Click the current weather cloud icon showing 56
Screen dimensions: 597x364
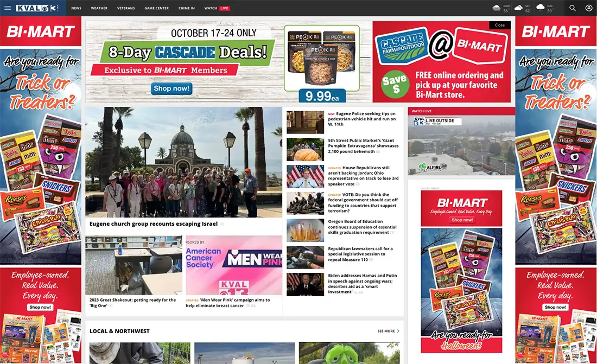(x=497, y=8)
